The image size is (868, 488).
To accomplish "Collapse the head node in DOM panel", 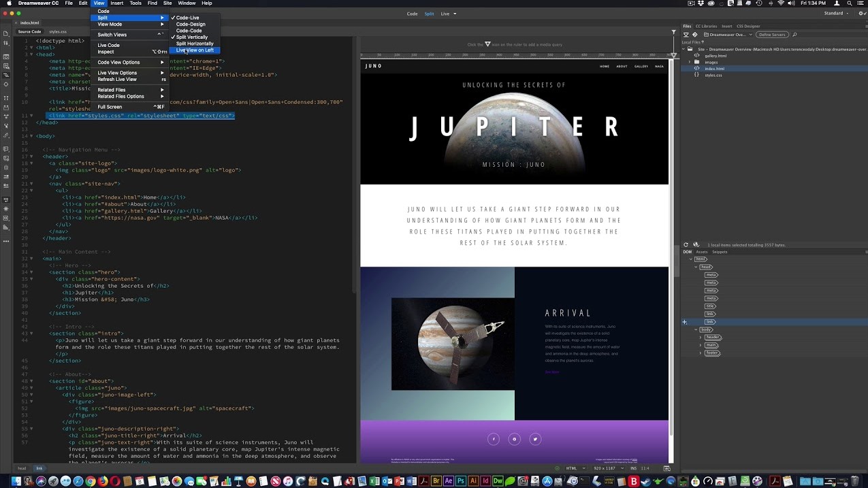I will [x=696, y=267].
